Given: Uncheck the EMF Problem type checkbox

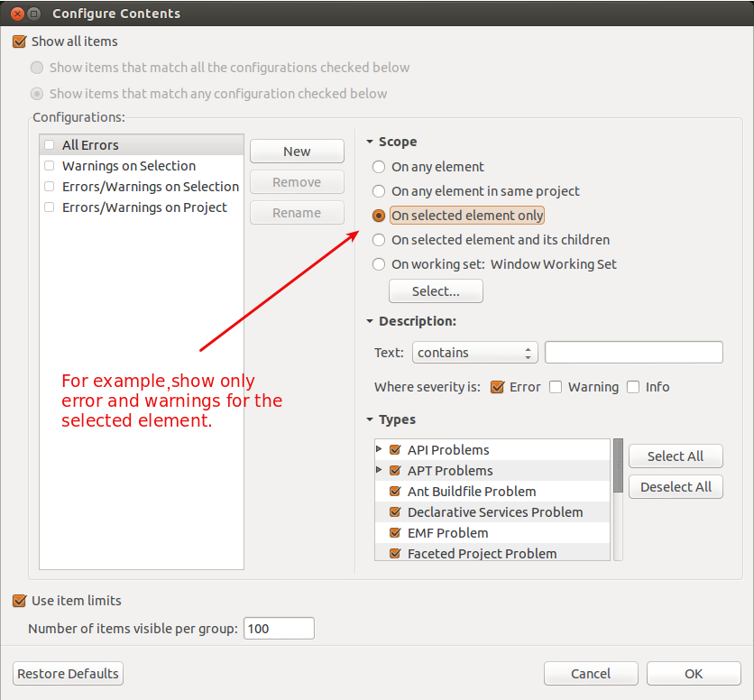Looking at the screenshot, I should pos(395,532).
